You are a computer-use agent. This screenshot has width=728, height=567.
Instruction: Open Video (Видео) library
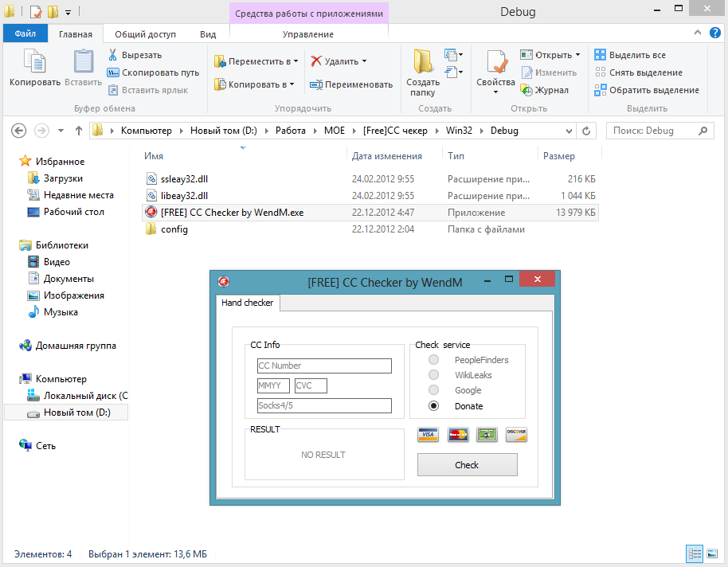57,262
